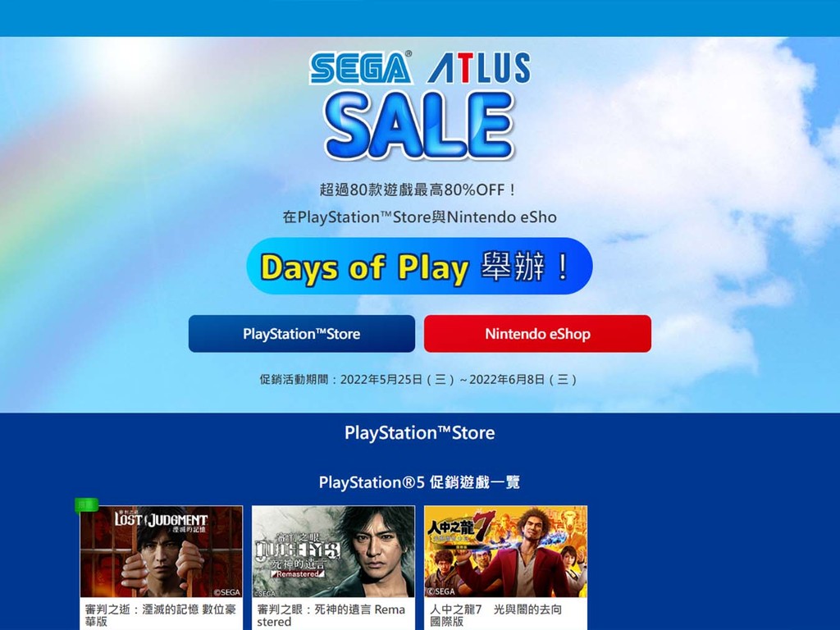Click the PlayStation®5 促銷遊戲一覽 heading
The width and height of the screenshot is (840, 630).
point(419,482)
